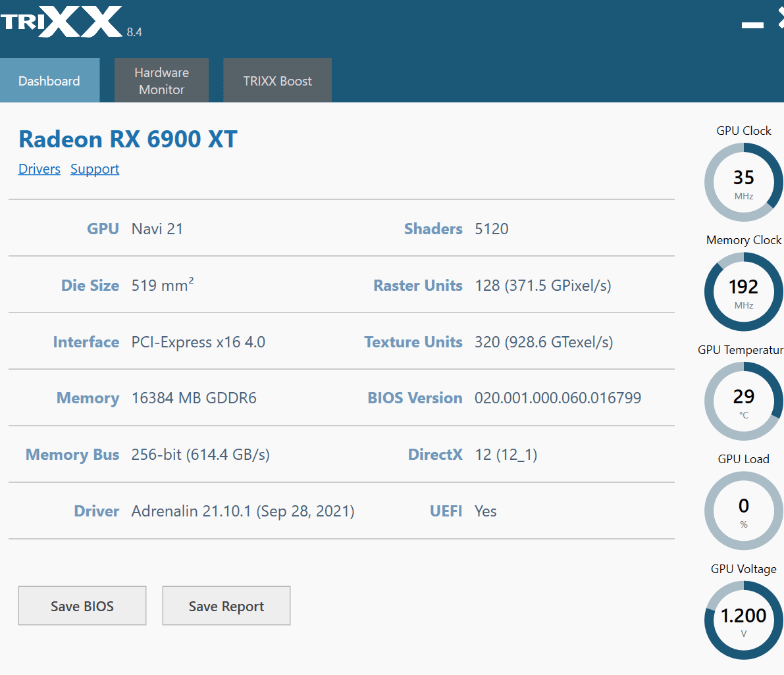Click the GPU value Navi 21
This screenshot has width=784, height=675.
click(x=157, y=229)
